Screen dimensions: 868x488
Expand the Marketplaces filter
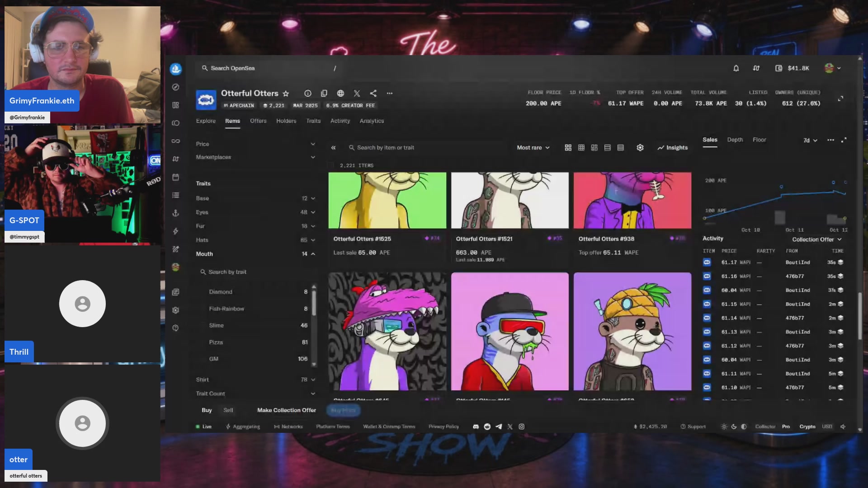255,157
